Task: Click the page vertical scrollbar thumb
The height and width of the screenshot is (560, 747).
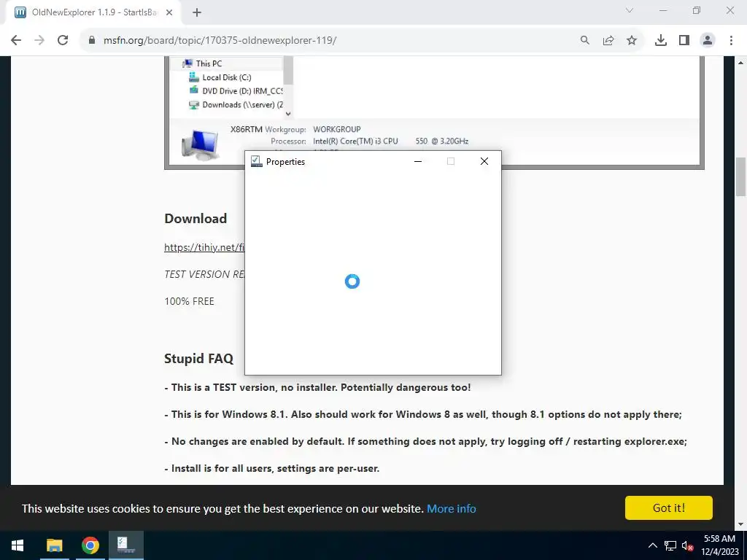Action: click(740, 176)
